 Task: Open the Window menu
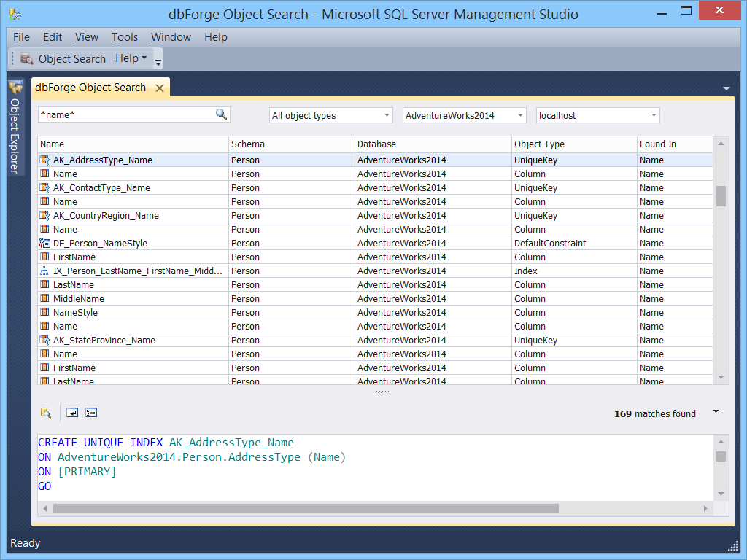point(171,37)
